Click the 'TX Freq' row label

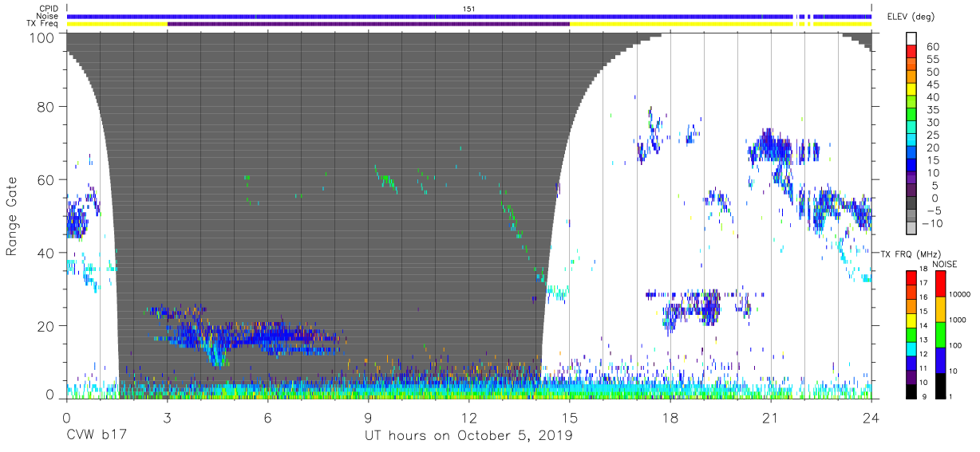(x=43, y=24)
